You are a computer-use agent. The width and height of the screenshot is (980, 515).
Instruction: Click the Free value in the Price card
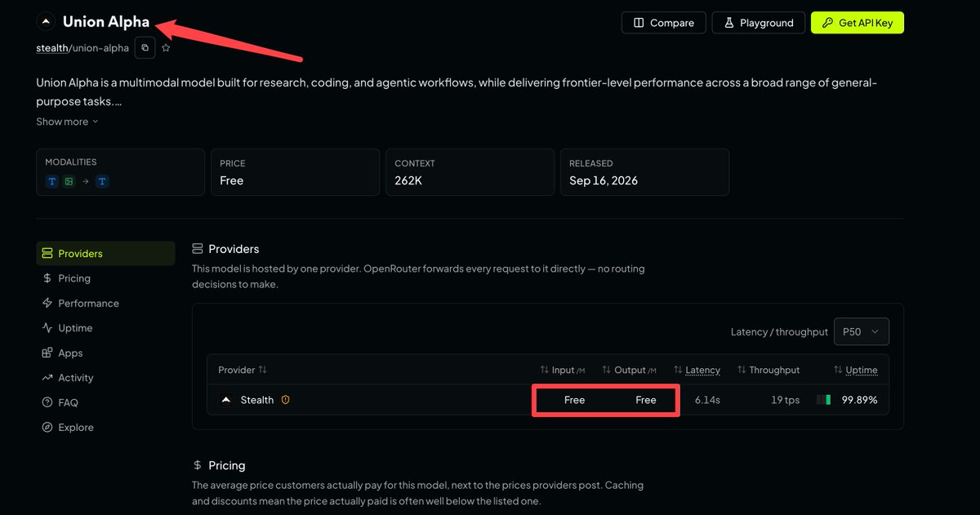click(x=232, y=180)
